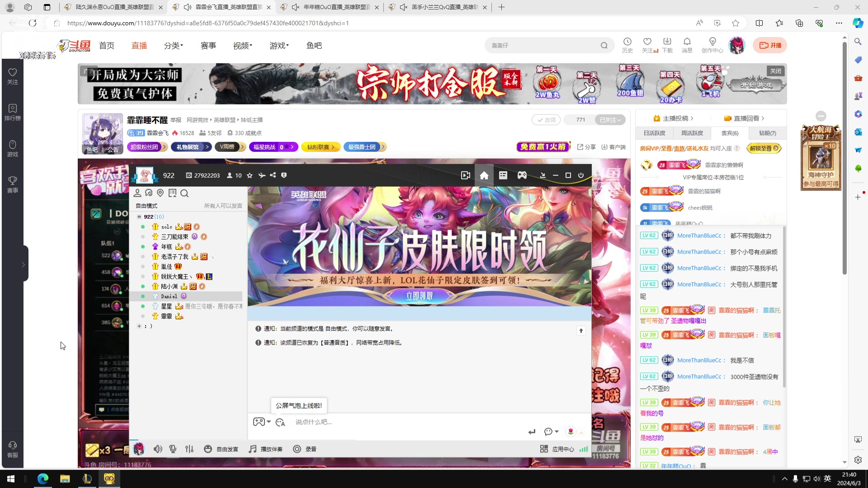Viewport: 868px width, 488px height.
Task: Click the search magnifier in site search
Action: point(604,46)
